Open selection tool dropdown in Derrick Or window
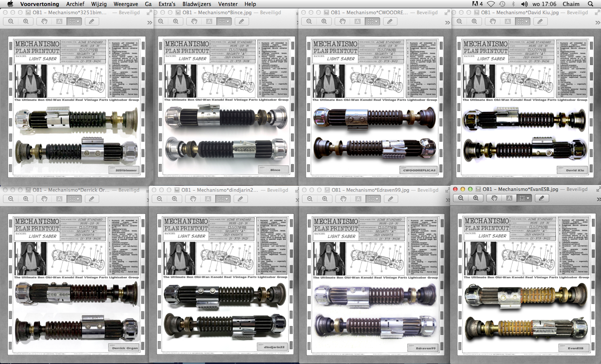 coord(74,199)
